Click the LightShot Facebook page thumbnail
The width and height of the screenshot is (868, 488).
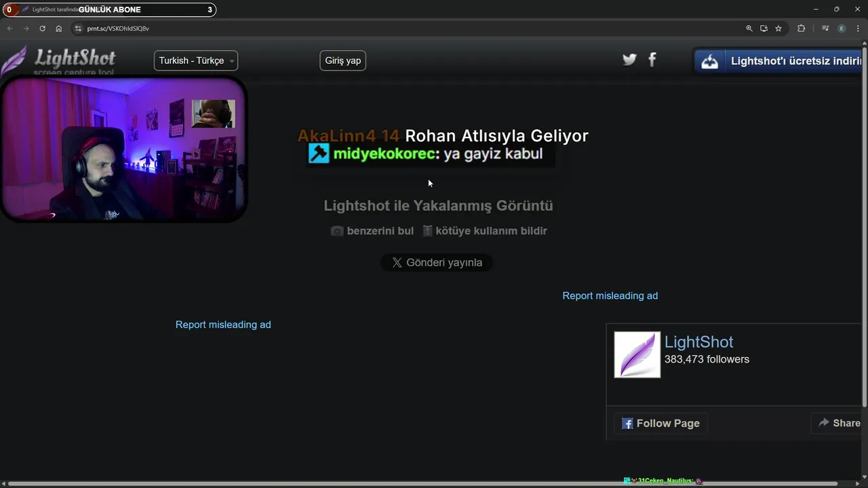[x=637, y=354]
